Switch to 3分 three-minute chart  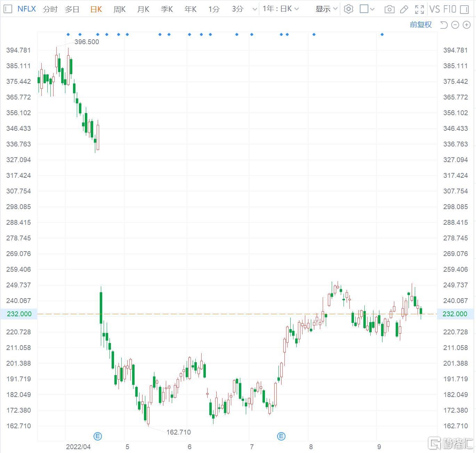237,9
